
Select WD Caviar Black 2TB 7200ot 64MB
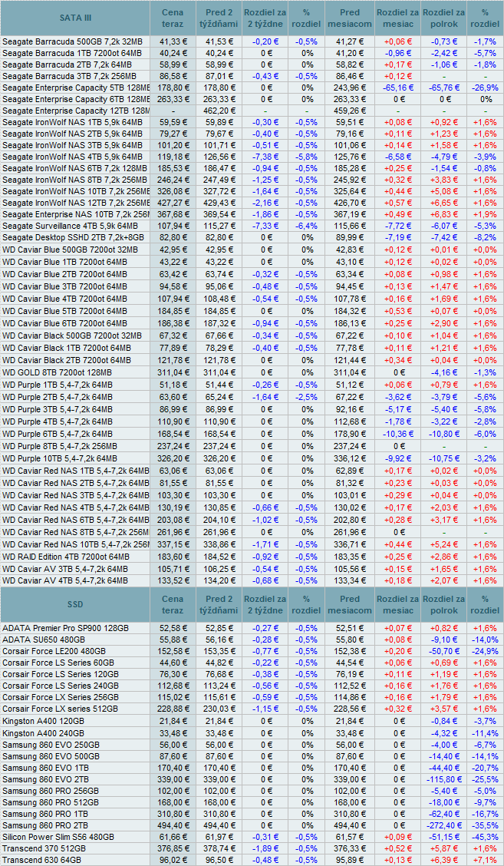[x=67, y=361]
